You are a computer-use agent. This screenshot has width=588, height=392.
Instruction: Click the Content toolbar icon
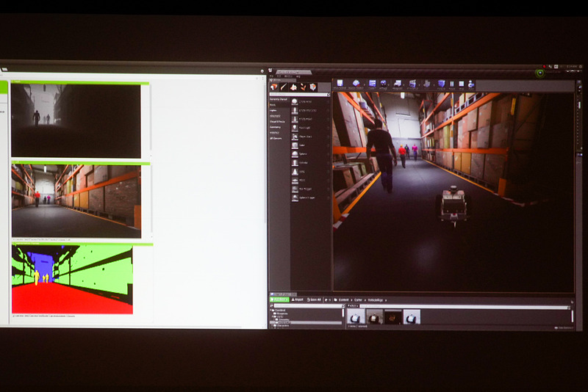tap(372, 84)
